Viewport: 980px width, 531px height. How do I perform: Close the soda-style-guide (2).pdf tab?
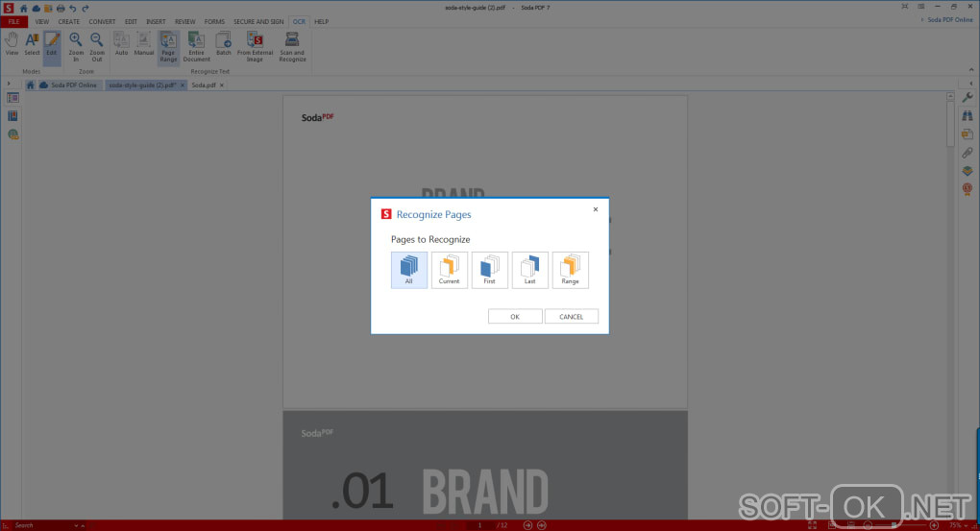click(183, 84)
